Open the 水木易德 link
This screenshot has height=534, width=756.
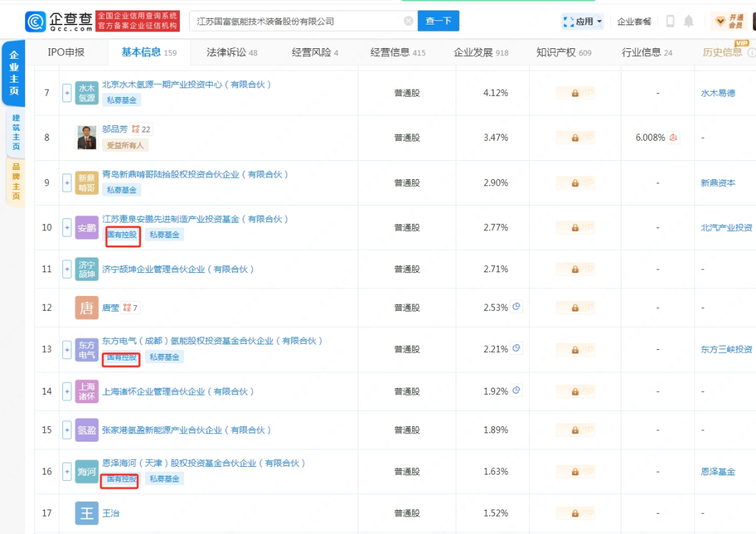717,93
